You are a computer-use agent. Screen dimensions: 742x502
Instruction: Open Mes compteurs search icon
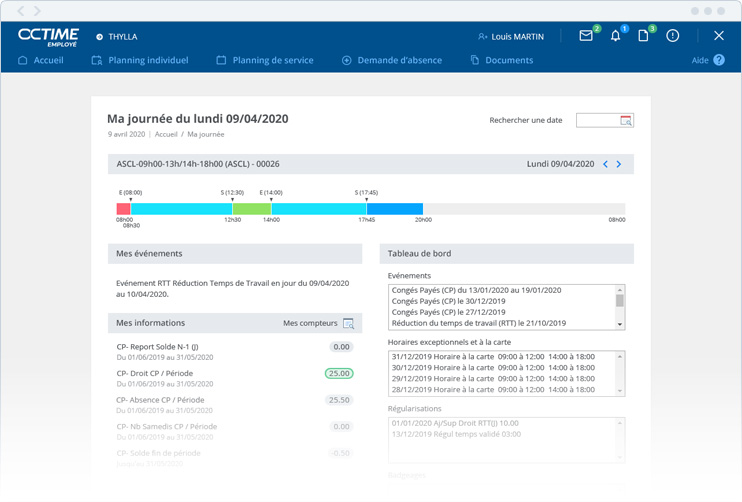[348, 324]
